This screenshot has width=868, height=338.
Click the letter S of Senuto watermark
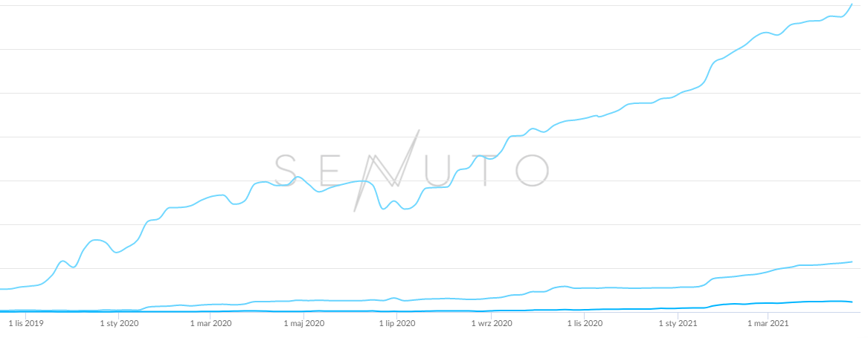point(289,170)
